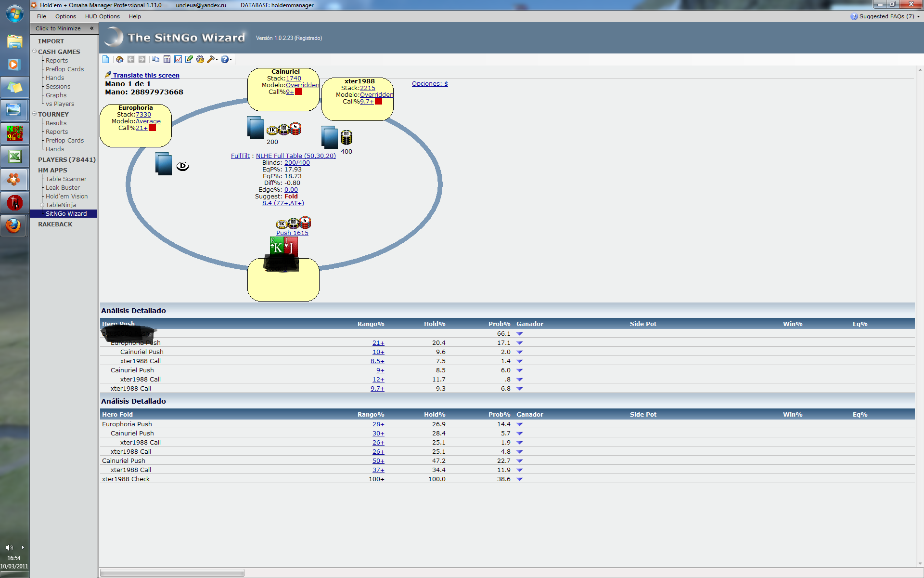This screenshot has height=578, width=924.
Task: Open Leak Buster in HM APPS
Action: (63, 187)
